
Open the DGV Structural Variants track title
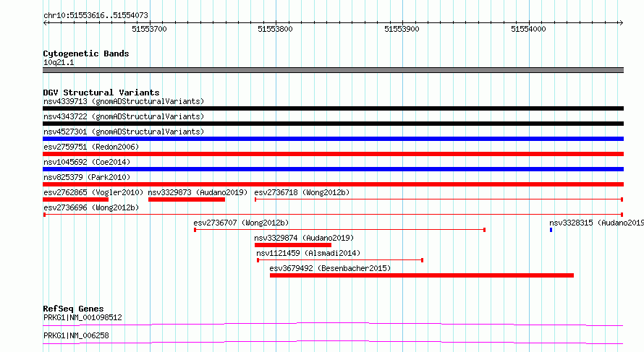click(x=101, y=93)
